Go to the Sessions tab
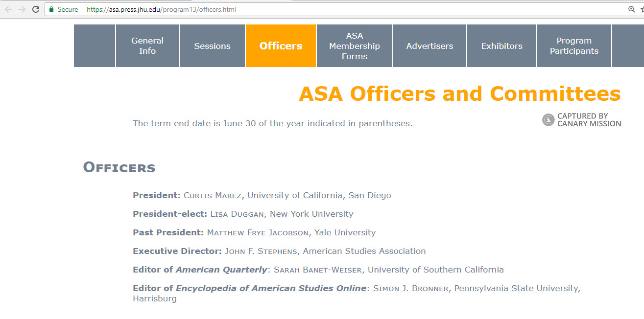The width and height of the screenshot is (644, 319). 212,46
